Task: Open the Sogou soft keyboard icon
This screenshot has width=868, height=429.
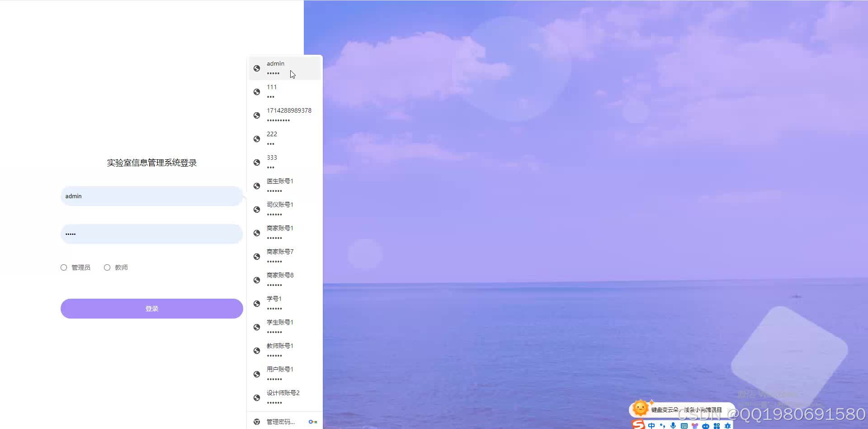Action: tap(684, 425)
